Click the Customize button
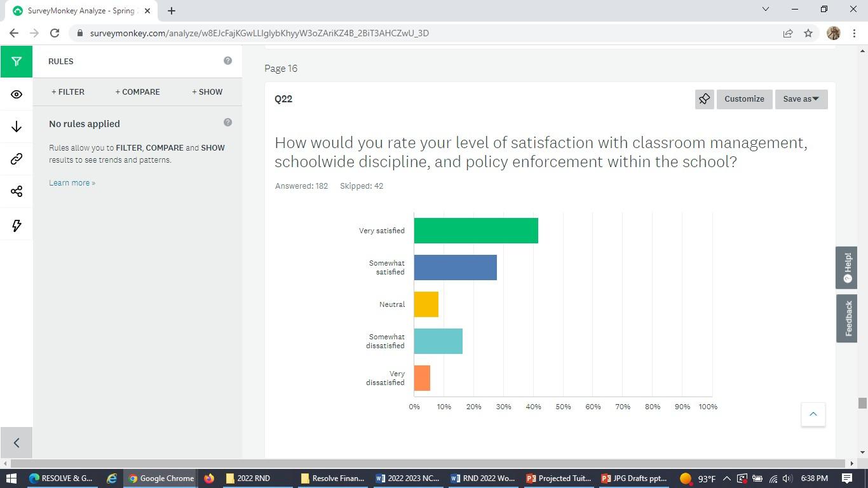Image resolution: width=868 pixels, height=488 pixels. (744, 99)
